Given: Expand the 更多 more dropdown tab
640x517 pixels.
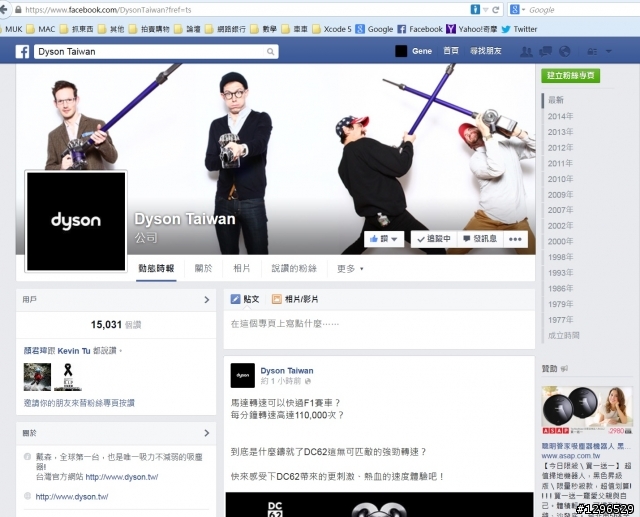Looking at the screenshot, I should click(350, 269).
